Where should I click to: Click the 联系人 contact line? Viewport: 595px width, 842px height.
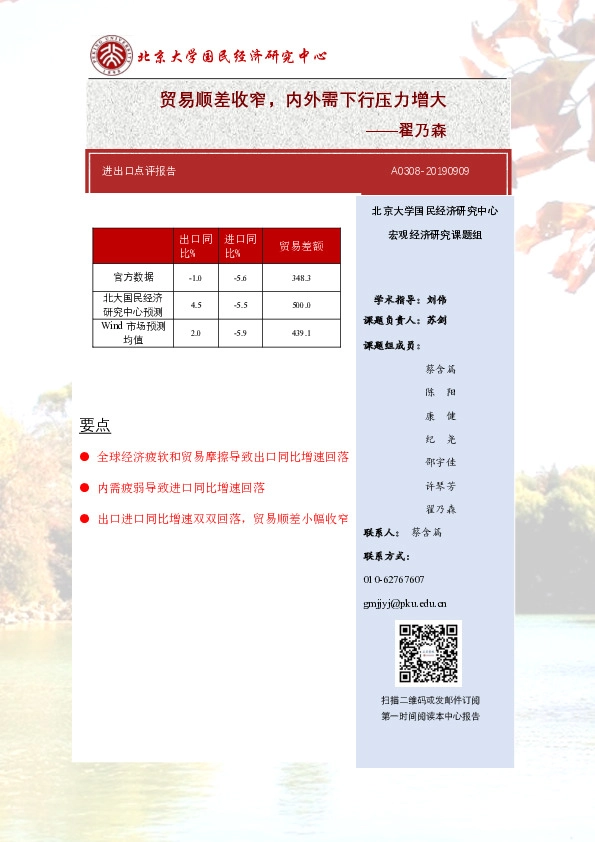[403, 532]
